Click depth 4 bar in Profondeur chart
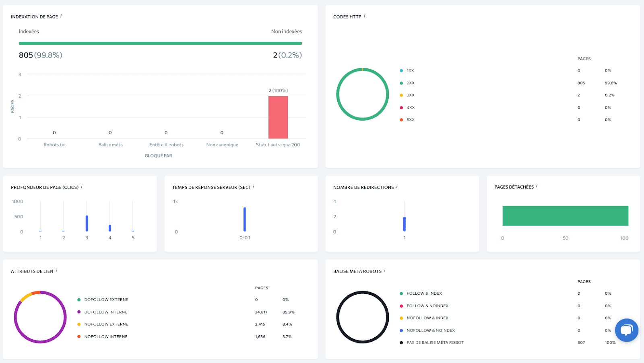Viewport: 644px width, 363px height. point(110,228)
